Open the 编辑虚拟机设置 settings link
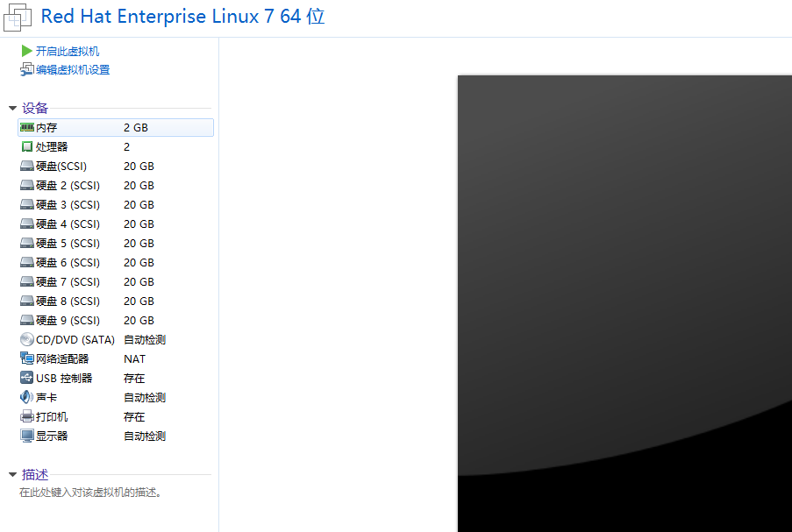 click(73, 70)
